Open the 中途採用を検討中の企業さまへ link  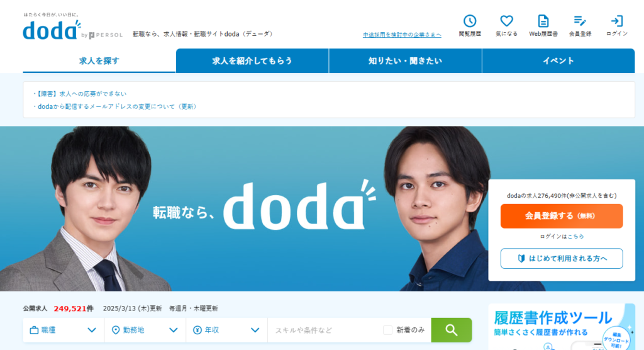pyautogui.click(x=402, y=35)
